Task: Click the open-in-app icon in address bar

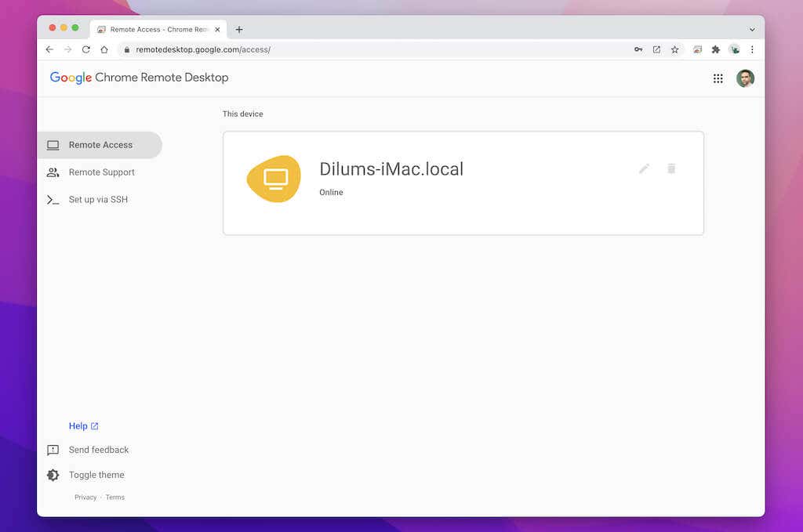Action: point(656,49)
